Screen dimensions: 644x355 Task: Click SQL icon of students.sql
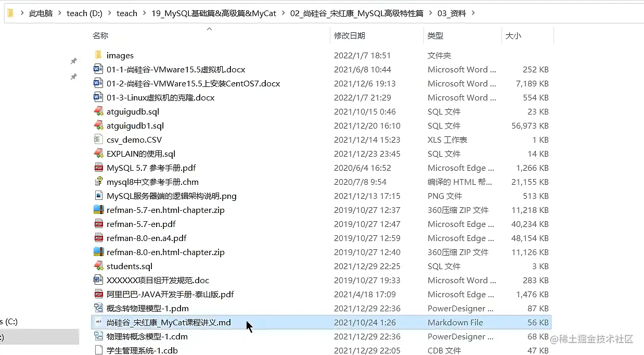coord(99,266)
